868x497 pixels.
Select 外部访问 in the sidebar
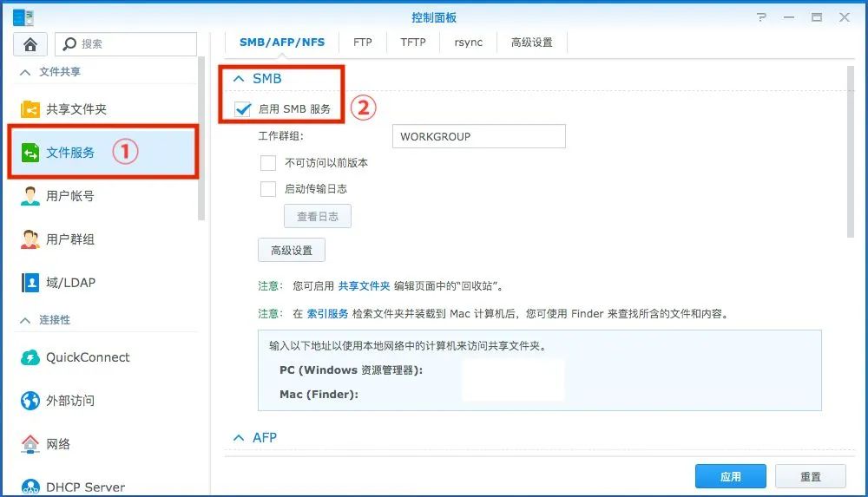coord(70,401)
